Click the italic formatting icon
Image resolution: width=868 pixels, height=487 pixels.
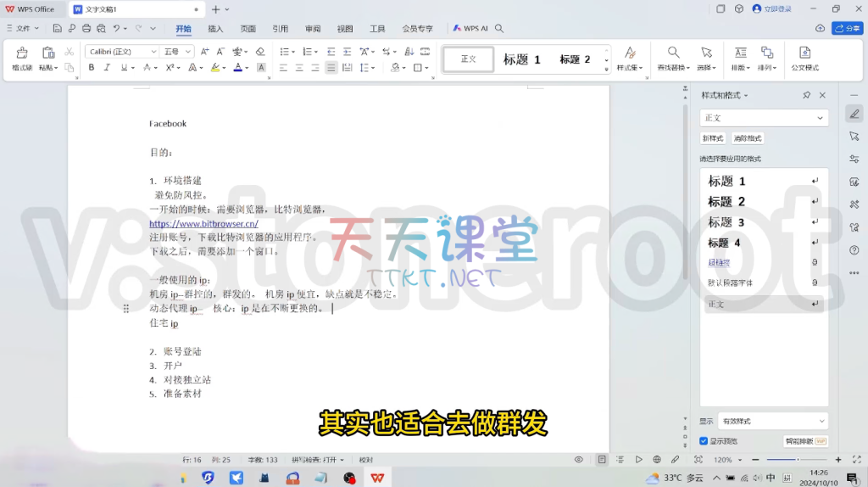pos(107,68)
